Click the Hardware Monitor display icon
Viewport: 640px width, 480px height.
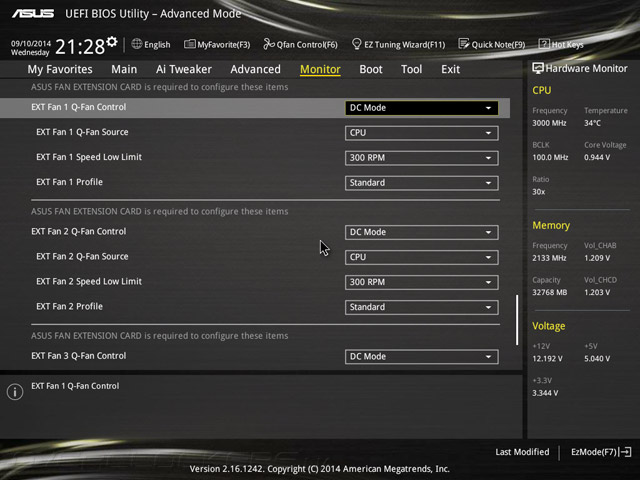(x=538, y=69)
